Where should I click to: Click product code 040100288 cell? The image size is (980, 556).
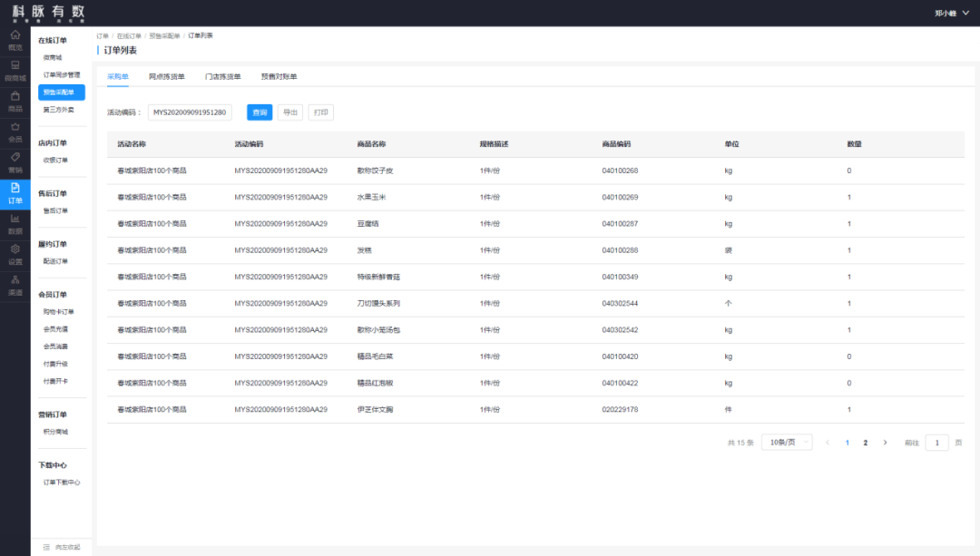click(620, 250)
